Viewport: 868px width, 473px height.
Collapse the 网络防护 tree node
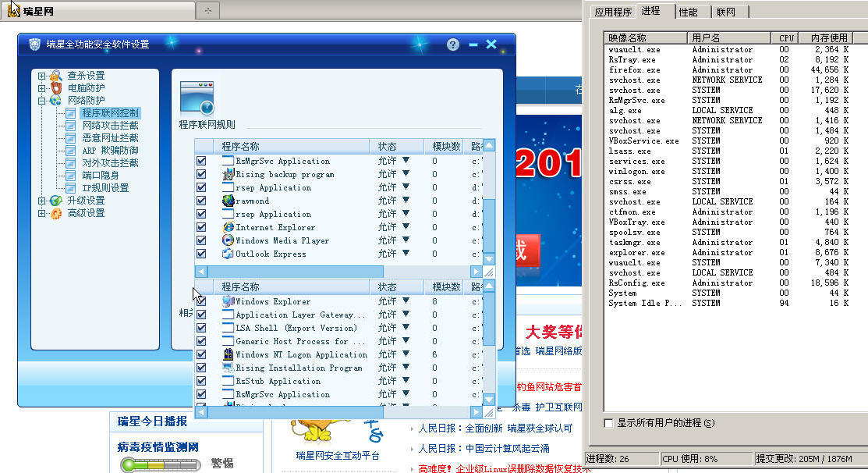(41, 101)
